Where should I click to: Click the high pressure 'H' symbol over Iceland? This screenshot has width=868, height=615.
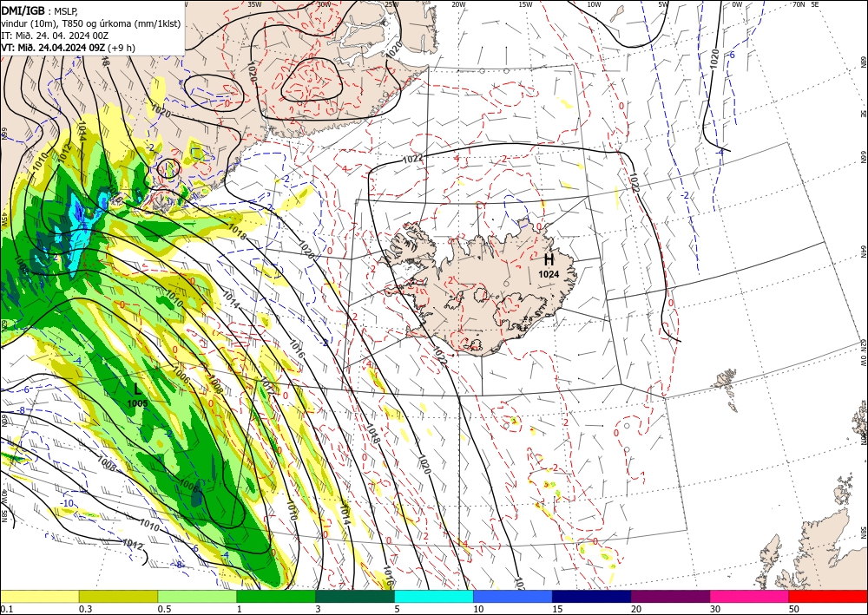(x=549, y=260)
